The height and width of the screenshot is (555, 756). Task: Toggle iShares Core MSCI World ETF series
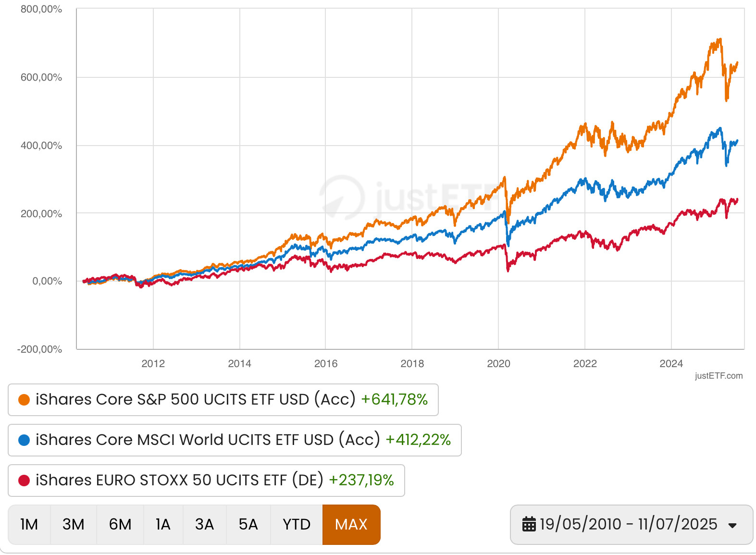click(235, 440)
